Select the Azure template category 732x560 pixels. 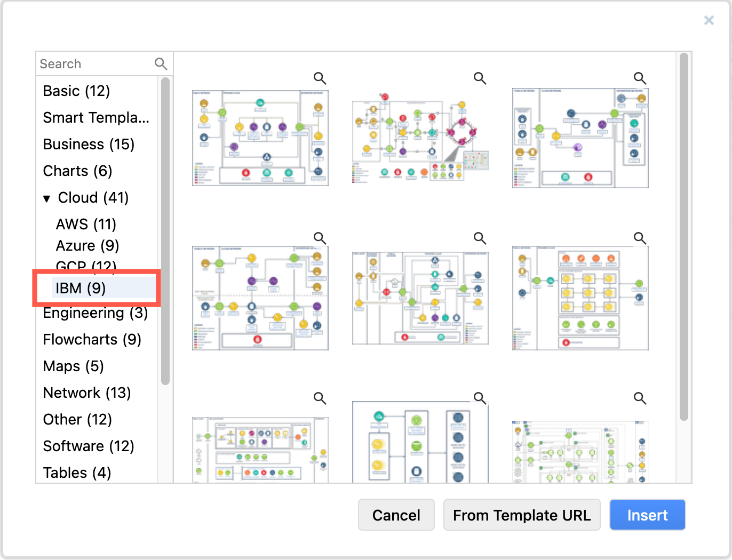point(87,245)
